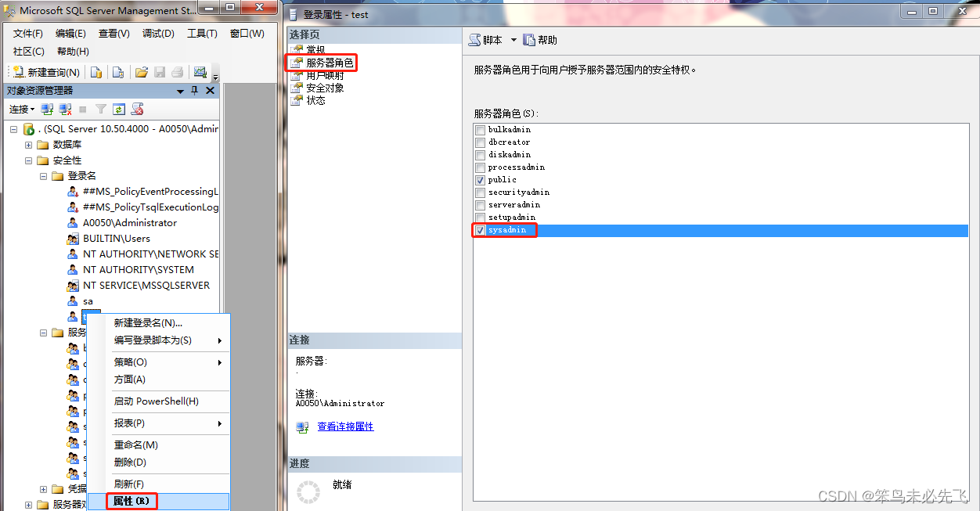Image resolution: width=980 pixels, height=511 pixels.
Task: Click the 新建查询 new query button
Action: coord(47,72)
